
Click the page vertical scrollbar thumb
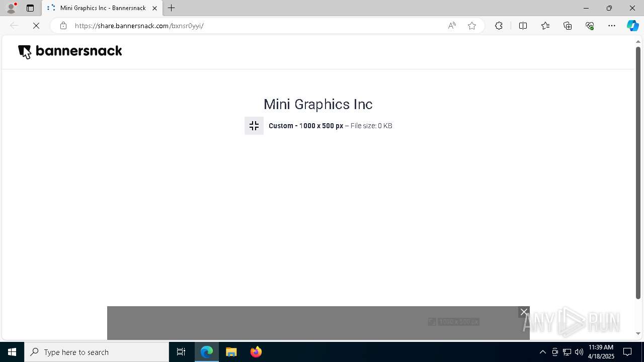coord(638,172)
